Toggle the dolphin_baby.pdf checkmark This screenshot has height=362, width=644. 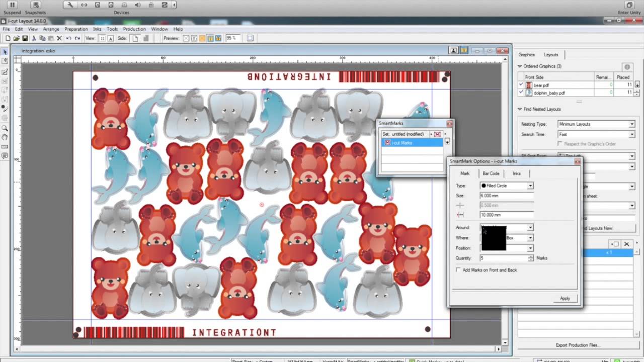(521, 93)
